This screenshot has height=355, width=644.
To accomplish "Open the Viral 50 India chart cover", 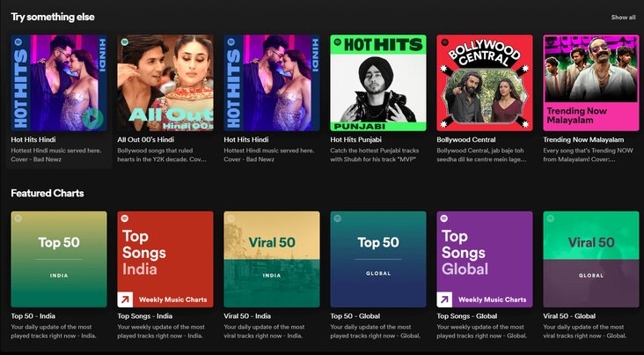I will (272, 259).
